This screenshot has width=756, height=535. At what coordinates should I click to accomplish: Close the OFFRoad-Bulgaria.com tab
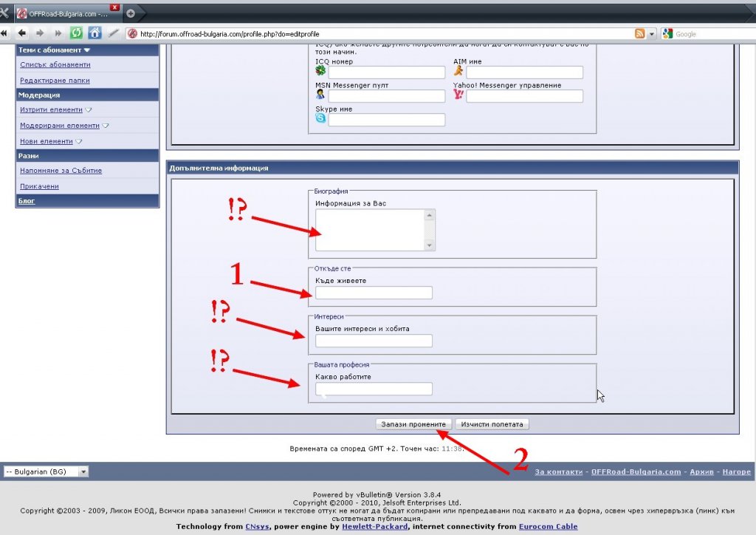pos(114,7)
